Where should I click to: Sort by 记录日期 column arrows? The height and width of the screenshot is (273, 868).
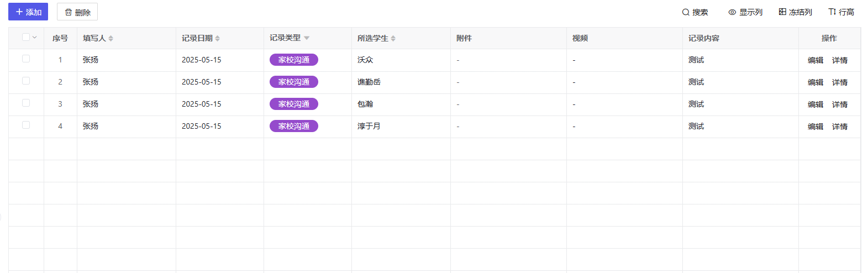point(217,38)
